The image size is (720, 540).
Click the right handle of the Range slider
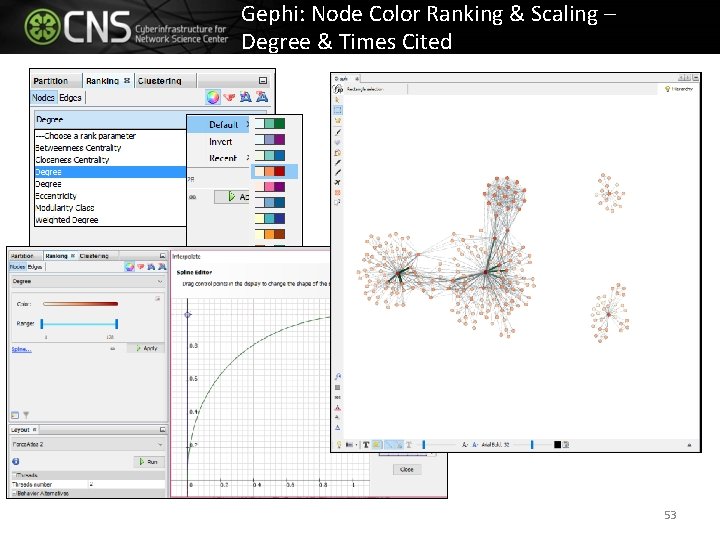click(117, 324)
